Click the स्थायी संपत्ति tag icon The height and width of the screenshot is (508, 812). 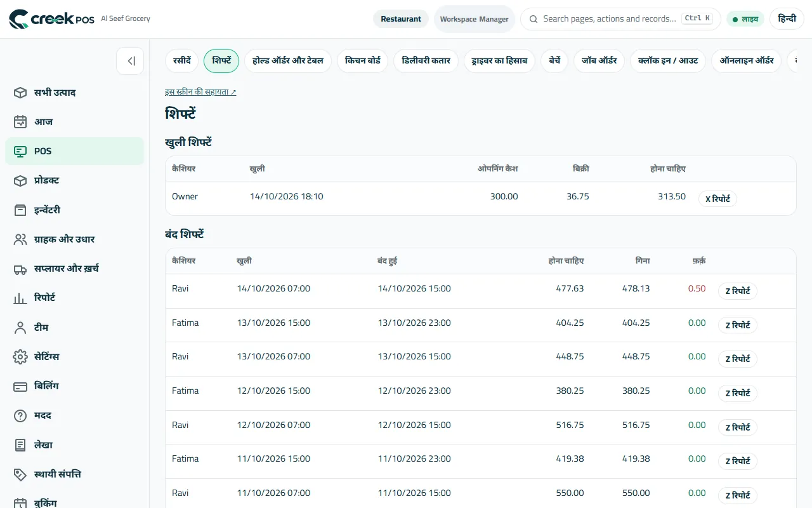tap(20, 474)
